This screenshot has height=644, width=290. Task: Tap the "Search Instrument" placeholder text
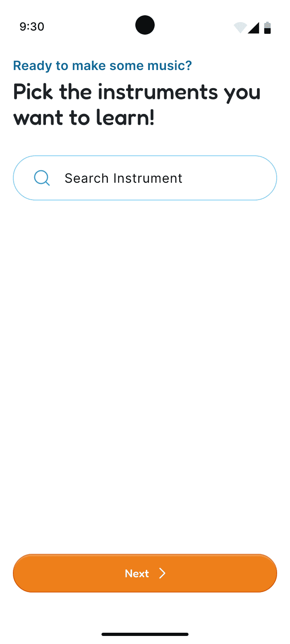pyautogui.click(x=123, y=178)
